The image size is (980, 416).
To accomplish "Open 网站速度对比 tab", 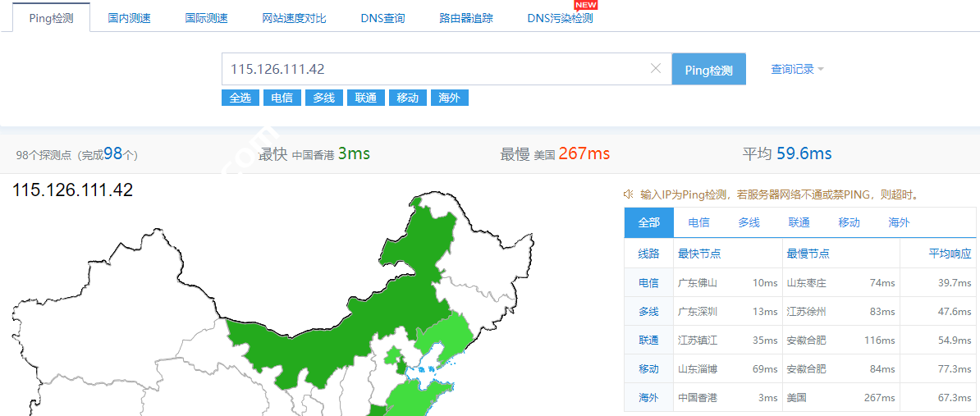I will tap(294, 18).
